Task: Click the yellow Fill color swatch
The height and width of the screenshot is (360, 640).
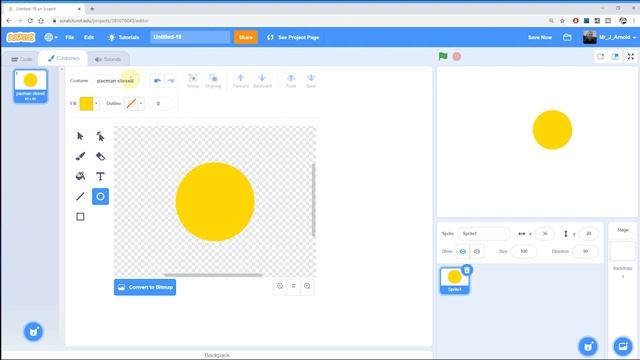Action: (x=86, y=104)
